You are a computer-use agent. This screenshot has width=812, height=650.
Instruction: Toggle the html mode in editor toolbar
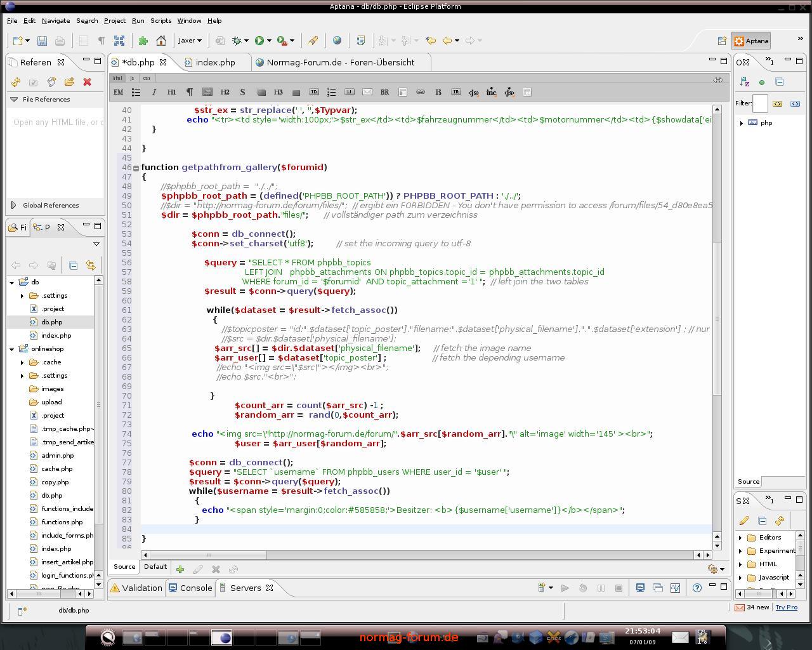pyautogui.click(x=118, y=78)
